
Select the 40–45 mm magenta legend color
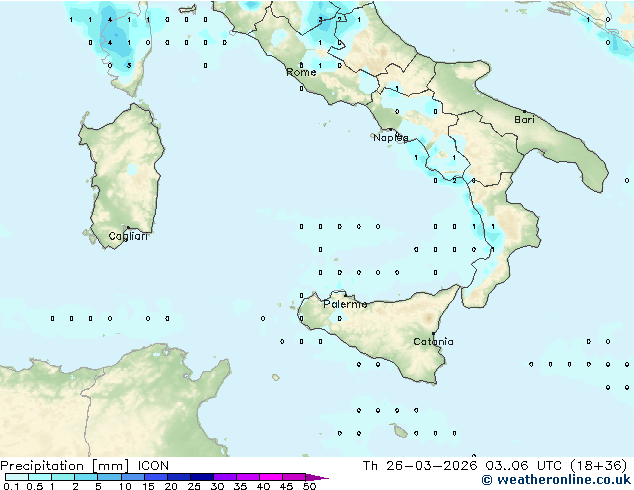click(271, 477)
